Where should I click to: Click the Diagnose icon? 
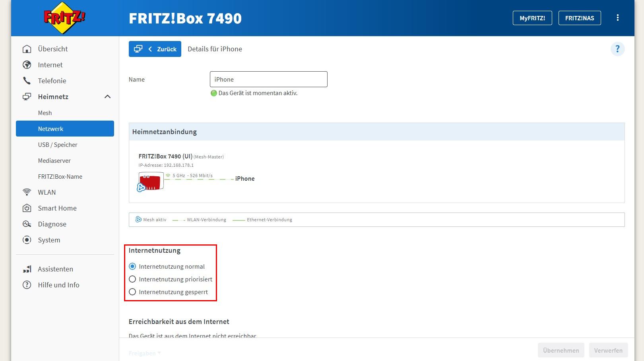(27, 224)
